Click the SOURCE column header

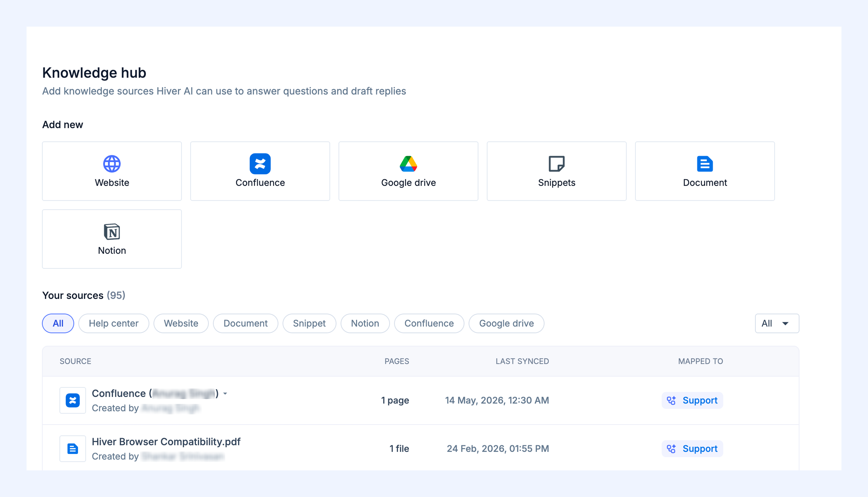[x=76, y=361]
